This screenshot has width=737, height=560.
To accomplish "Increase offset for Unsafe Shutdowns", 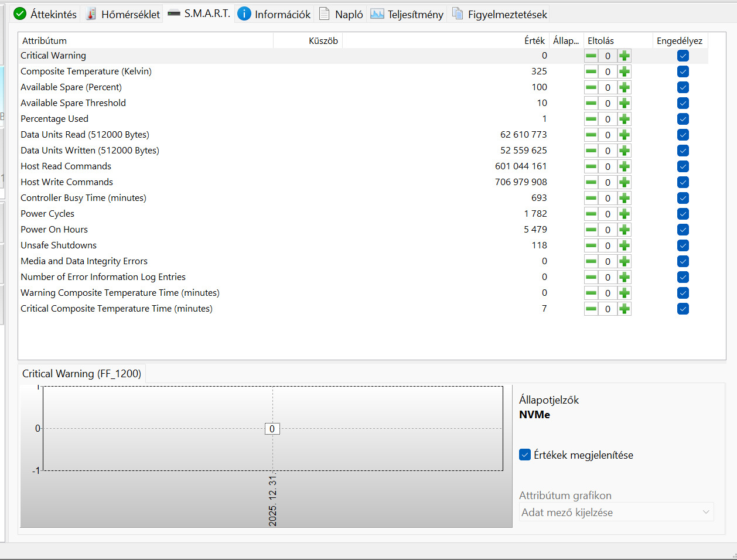I will coord(625,245).
